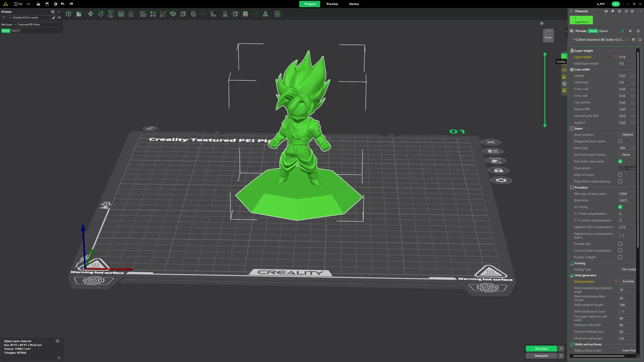Disable the Arc fitting checkbox
The height and width of the screenshot is (362, 644).
pyautogui.click(x=620, y=207)
